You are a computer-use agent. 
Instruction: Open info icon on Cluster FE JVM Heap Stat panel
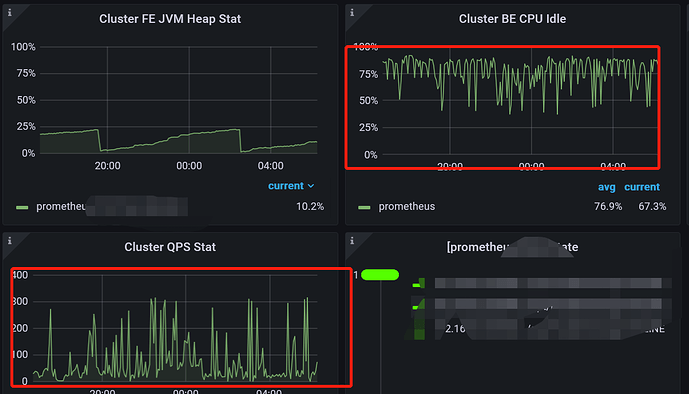pyautogui.click(x=10, y=13)
